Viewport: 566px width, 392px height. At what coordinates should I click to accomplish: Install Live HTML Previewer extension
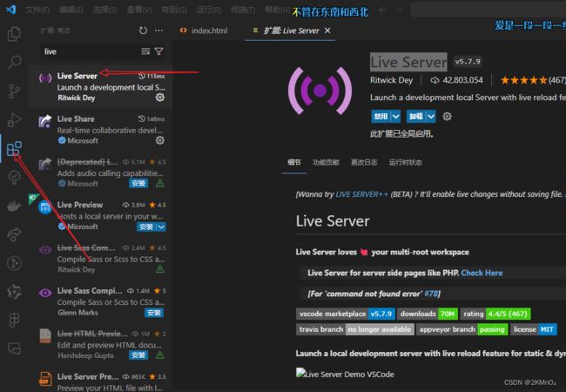point(138,355)
